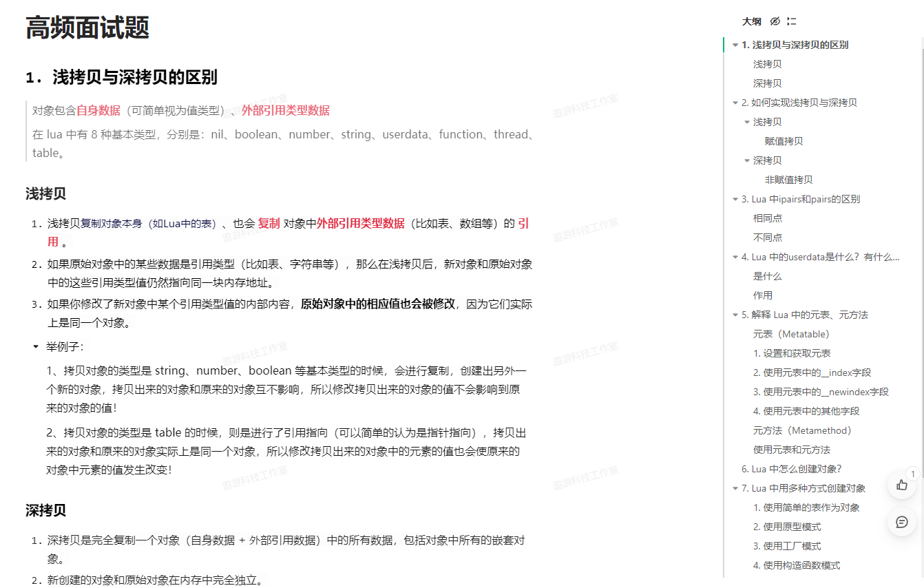Collapse section 5. 解释 Lua 中的元表、元方法
This screenshot has width=924, height=588.
(x=735, y=315)
